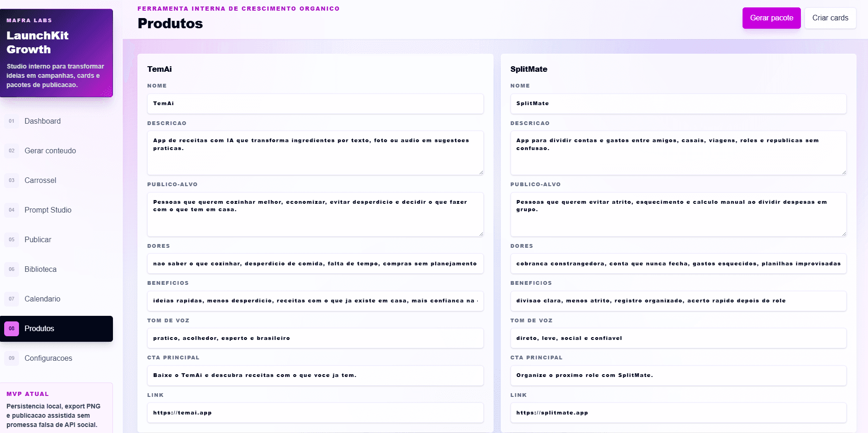Screen dimensions: 868x433
Task: Open Configuracoes settings page
Action: 56,358
